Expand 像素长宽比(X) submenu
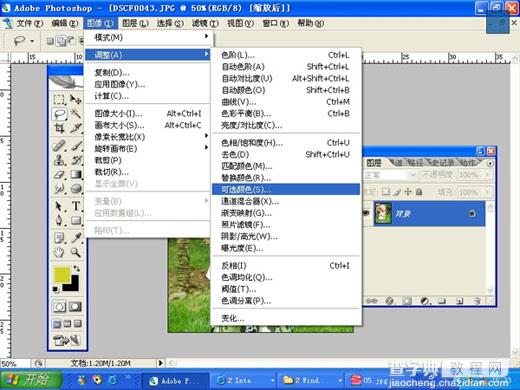 [x=148, y=137]
